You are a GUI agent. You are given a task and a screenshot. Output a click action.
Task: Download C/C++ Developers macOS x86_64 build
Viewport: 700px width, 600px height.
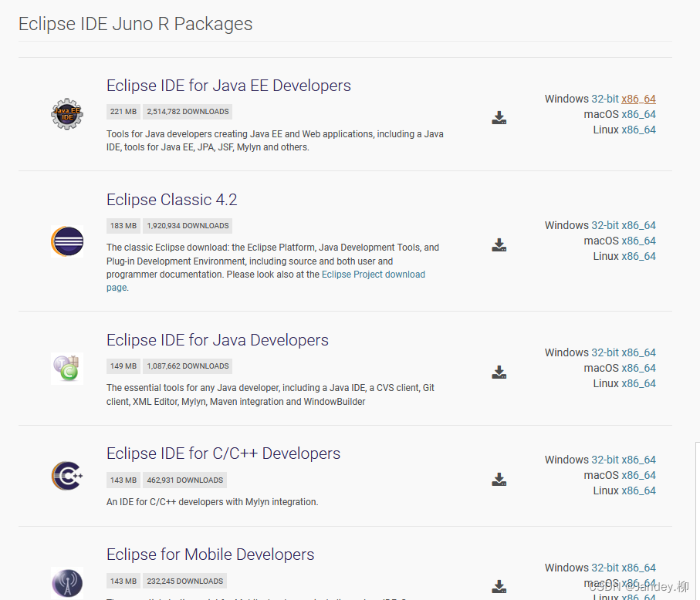tap(638, 476)
